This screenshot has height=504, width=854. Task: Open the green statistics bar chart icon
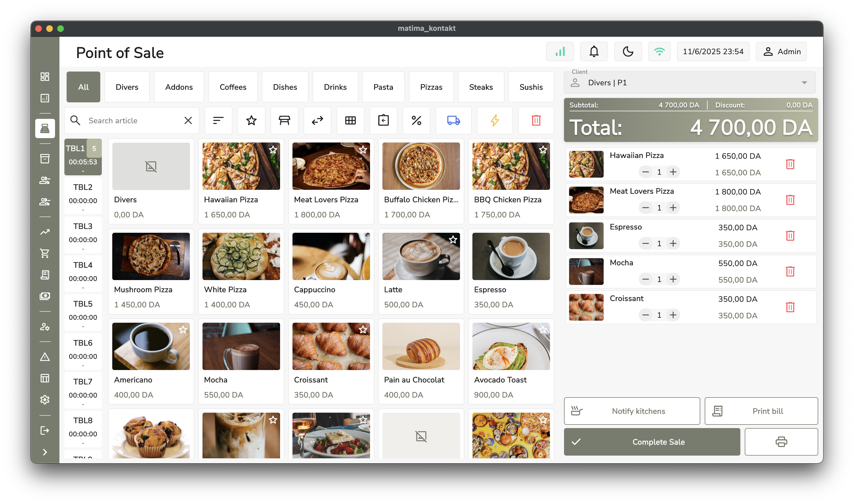[560, 52]
